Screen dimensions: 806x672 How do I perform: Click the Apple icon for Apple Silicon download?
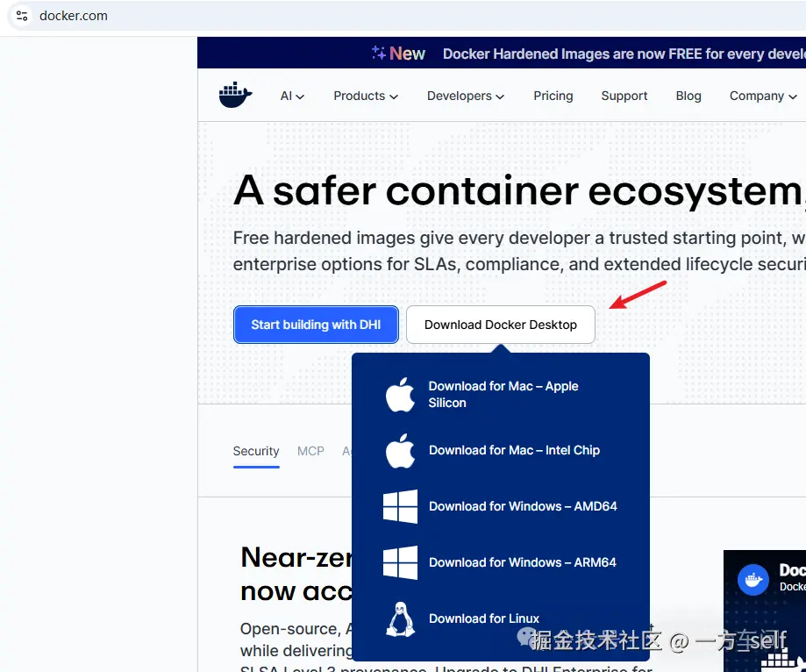click(400, 395)
